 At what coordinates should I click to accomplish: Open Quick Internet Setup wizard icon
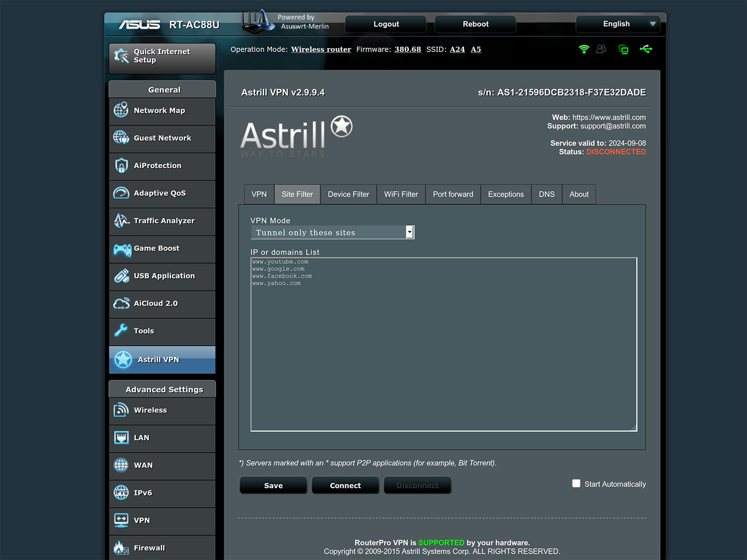pyautogui.click(x=121, y=56)
